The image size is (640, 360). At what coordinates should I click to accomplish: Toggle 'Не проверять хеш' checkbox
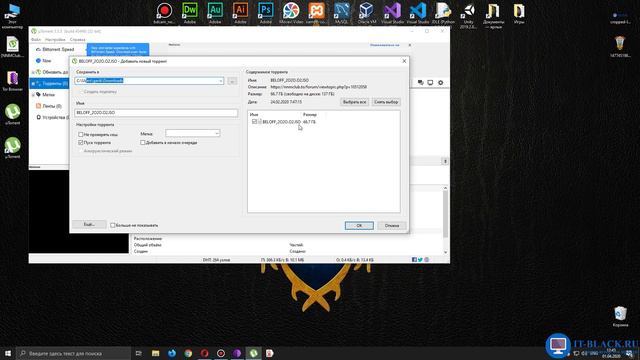[80, 134]
